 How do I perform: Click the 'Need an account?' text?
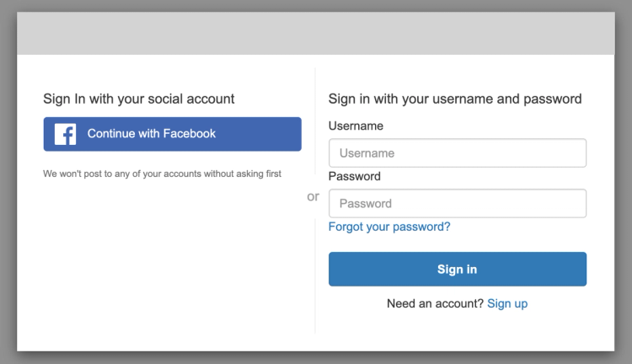[x=435, y=303]
